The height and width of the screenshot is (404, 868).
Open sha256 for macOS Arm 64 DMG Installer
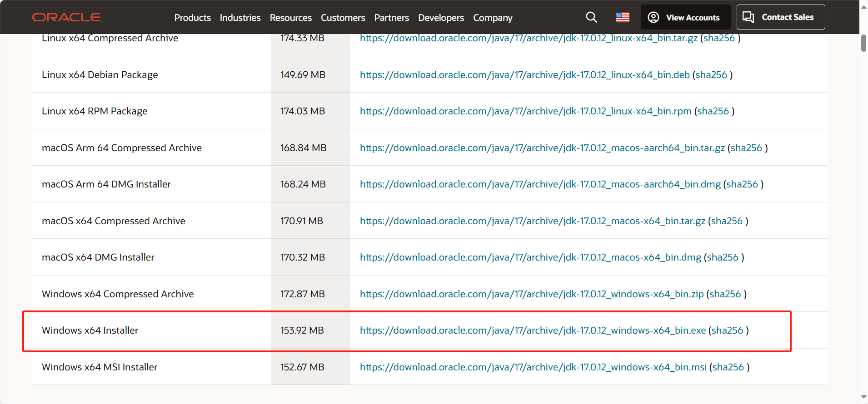(742, 184)
